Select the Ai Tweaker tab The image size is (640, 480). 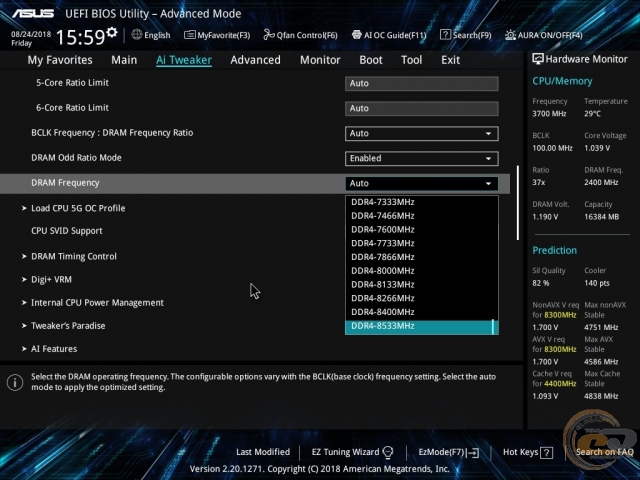pos(184,60)
